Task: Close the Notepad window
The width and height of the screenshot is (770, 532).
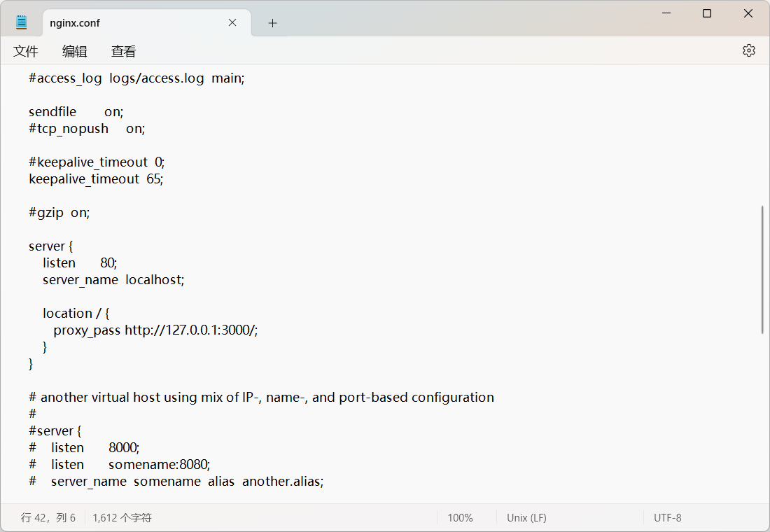Action: click(x=748, y=13)
